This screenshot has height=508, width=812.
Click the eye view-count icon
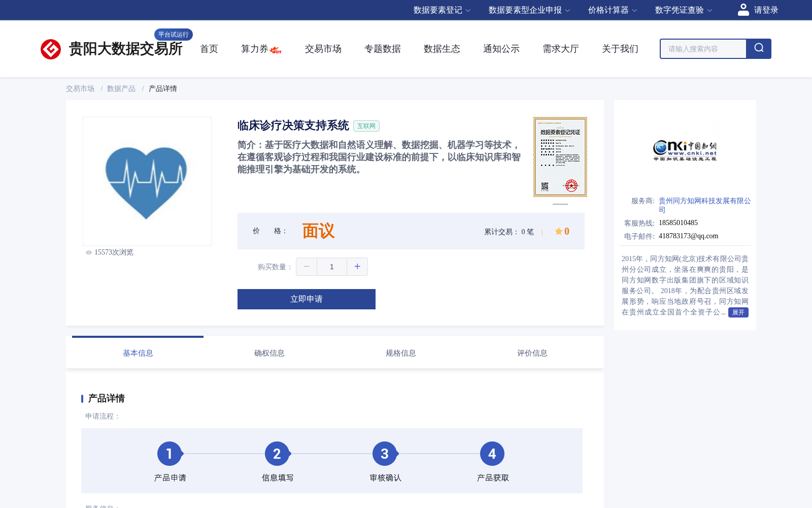tap(89, 252)
